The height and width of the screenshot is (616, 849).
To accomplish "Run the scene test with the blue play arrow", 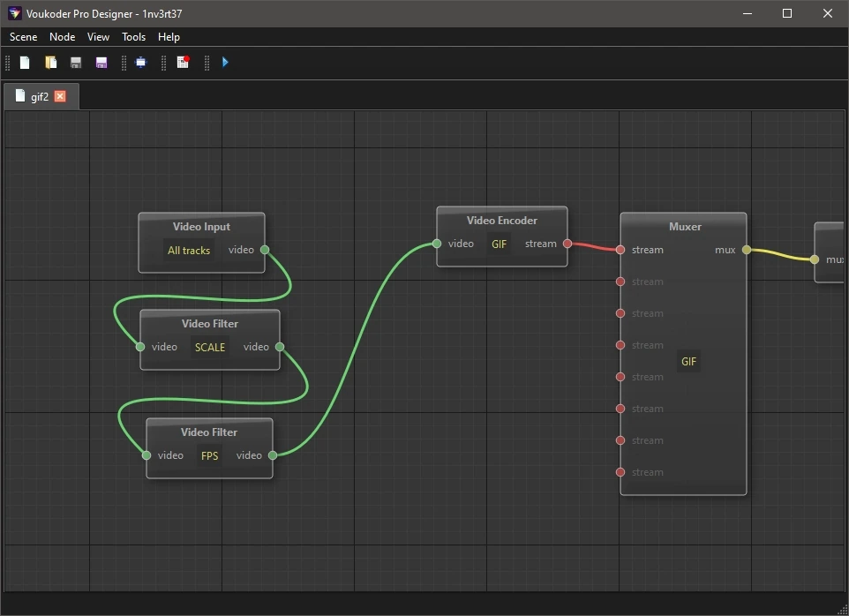I will pyautogui.click(x=225, y=63).
